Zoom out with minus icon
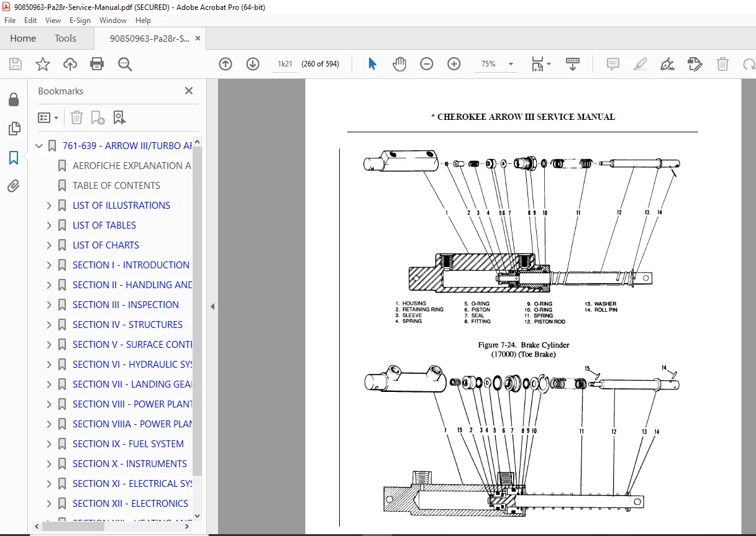 point(427,64)
